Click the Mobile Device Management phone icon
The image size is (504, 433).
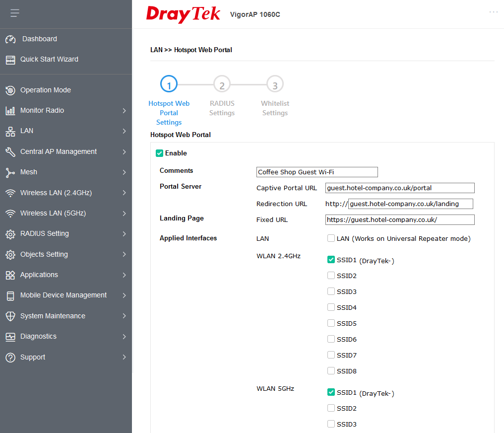coord(10,295)
